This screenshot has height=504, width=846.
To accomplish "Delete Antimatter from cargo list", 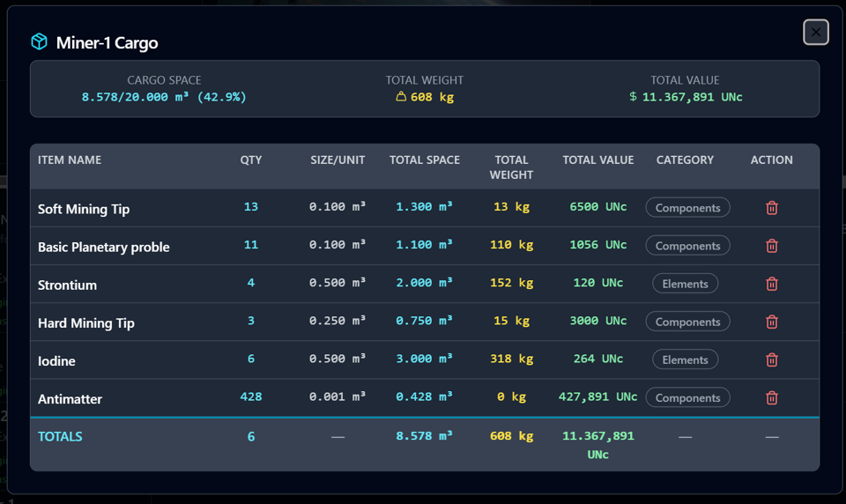I will (771, 397).
